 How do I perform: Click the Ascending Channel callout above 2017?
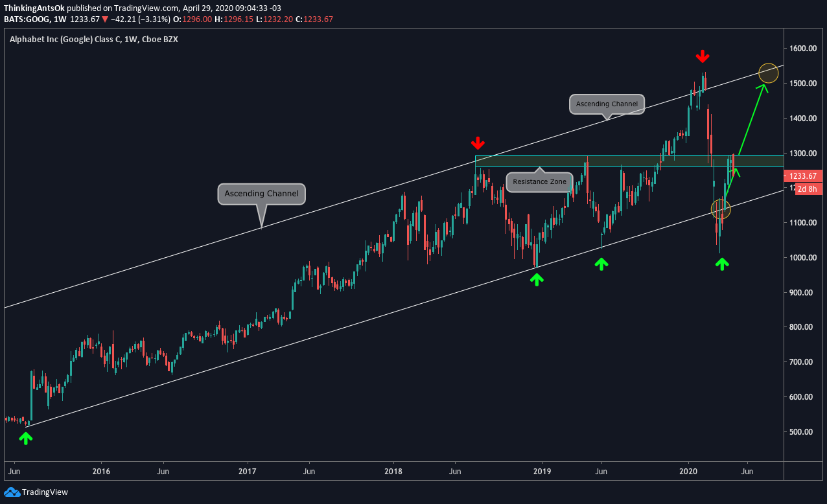point(261,194)
